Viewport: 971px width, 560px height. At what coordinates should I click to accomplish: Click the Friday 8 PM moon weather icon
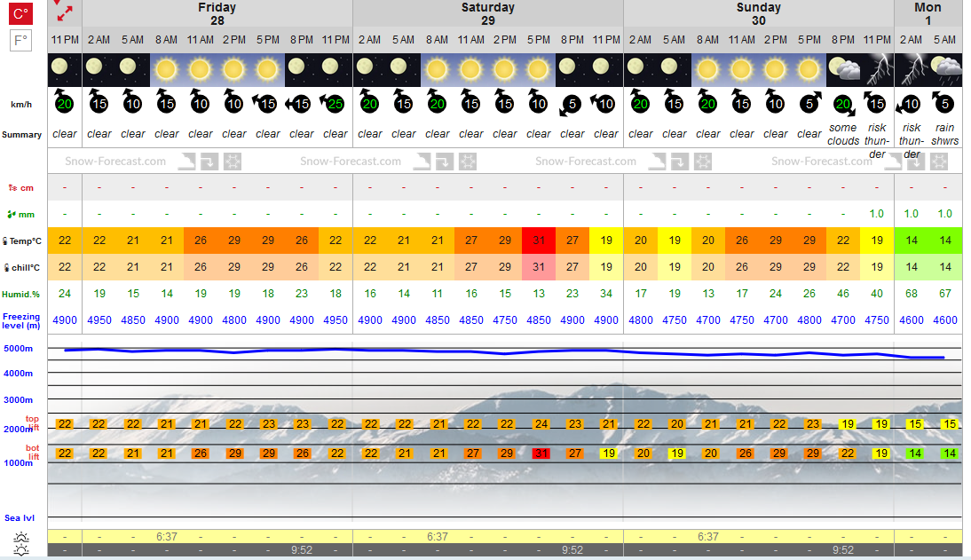[x=302, y=70]
